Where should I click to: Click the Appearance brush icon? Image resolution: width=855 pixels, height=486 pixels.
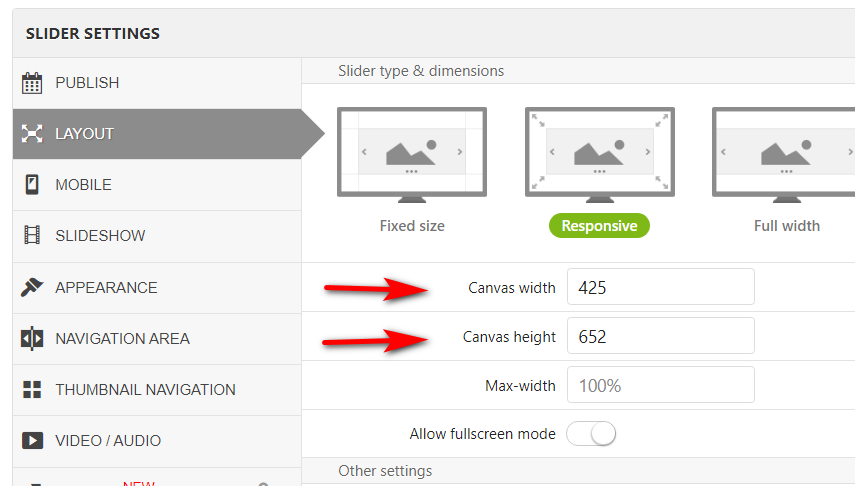[32, 287]
